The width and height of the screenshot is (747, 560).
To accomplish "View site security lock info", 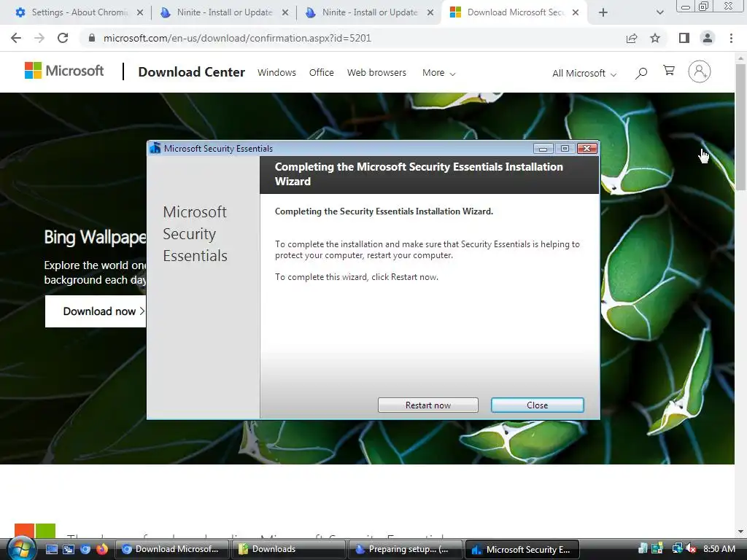I will point(92,38).
